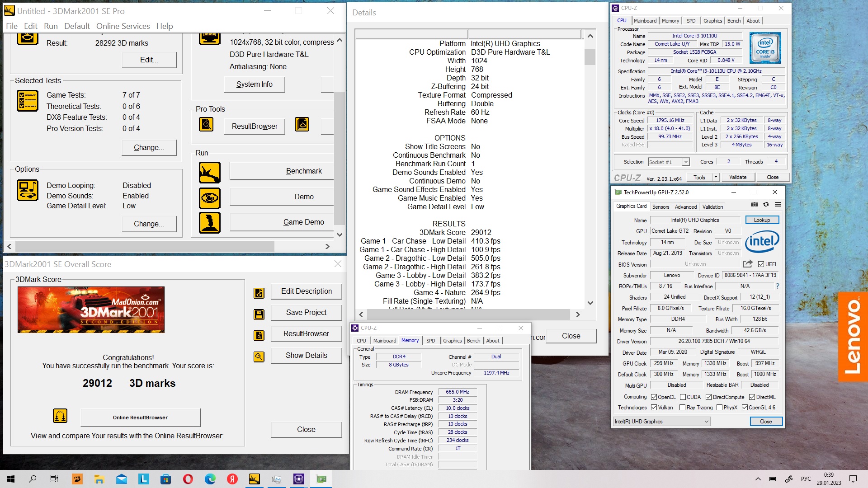Toggle the OpenGL 4.6 checkbox in GPU-Z
The image size is (868, 488).
click(x=745, y=408)
